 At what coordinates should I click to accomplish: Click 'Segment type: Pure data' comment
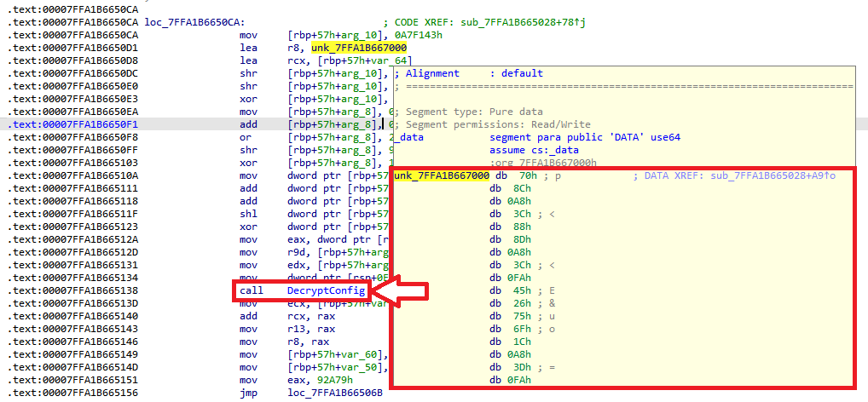click(x=470, y=112)
